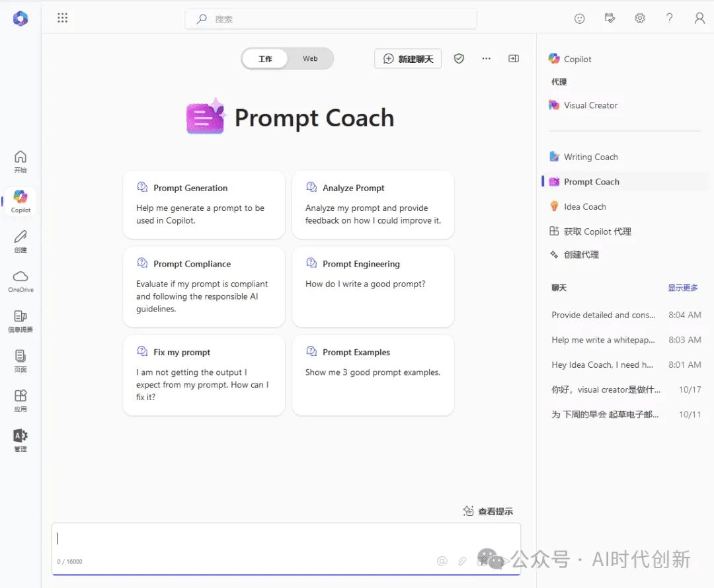714x588 pixels.
Task: Open the help question mark icon
Action: tap(669, 19)
